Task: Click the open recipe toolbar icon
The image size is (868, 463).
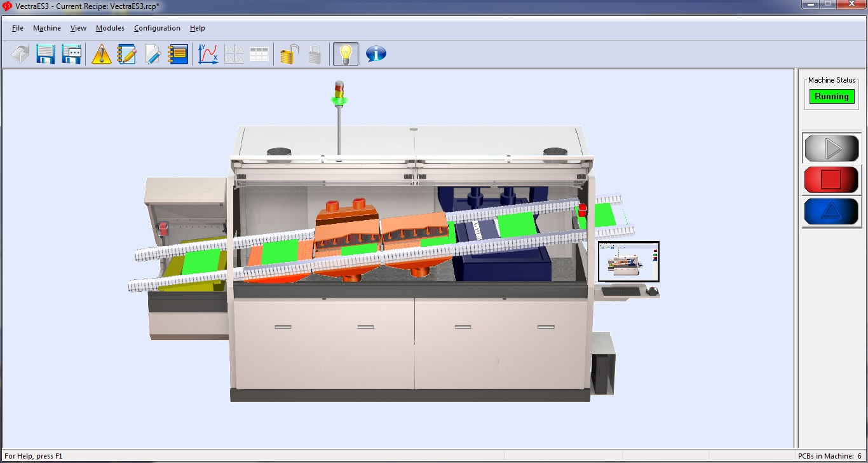Action: (20, 54)
